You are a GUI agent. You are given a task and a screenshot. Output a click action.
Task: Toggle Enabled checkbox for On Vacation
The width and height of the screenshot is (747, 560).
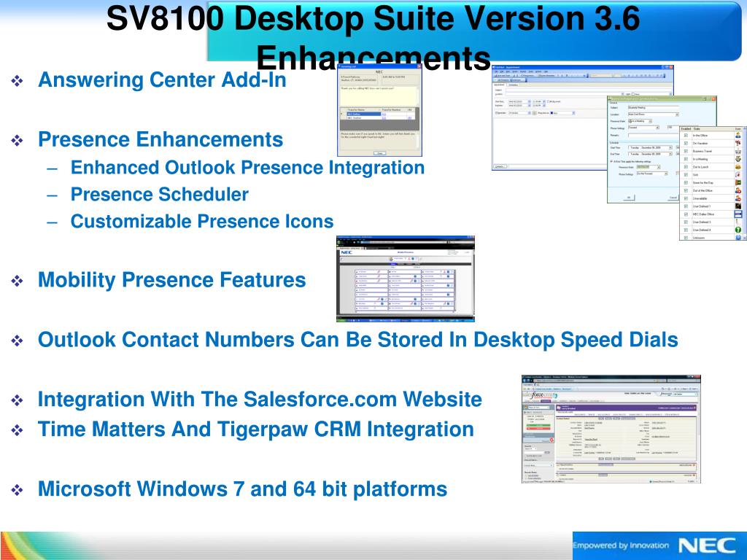686,143
